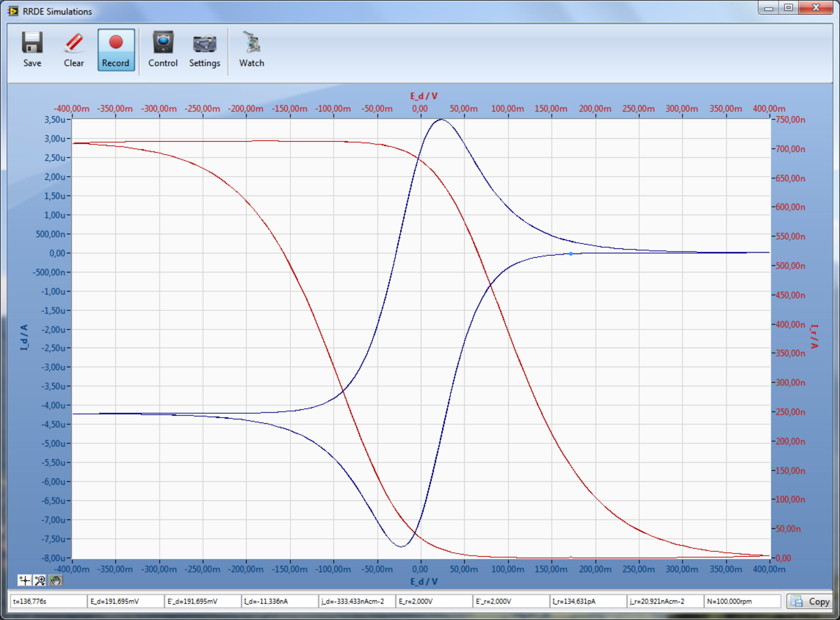Click the I_d=-11,336nA status field
The image size is (840, 620).
point(279,601)
